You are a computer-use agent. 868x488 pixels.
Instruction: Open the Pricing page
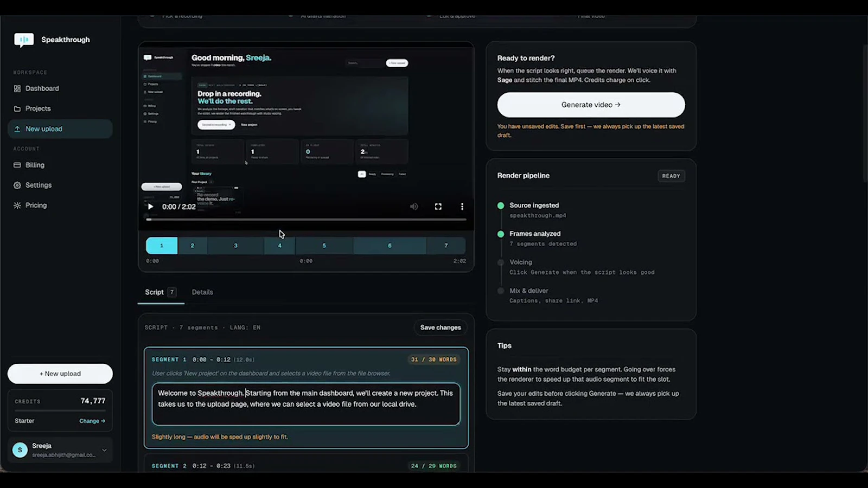60,206
